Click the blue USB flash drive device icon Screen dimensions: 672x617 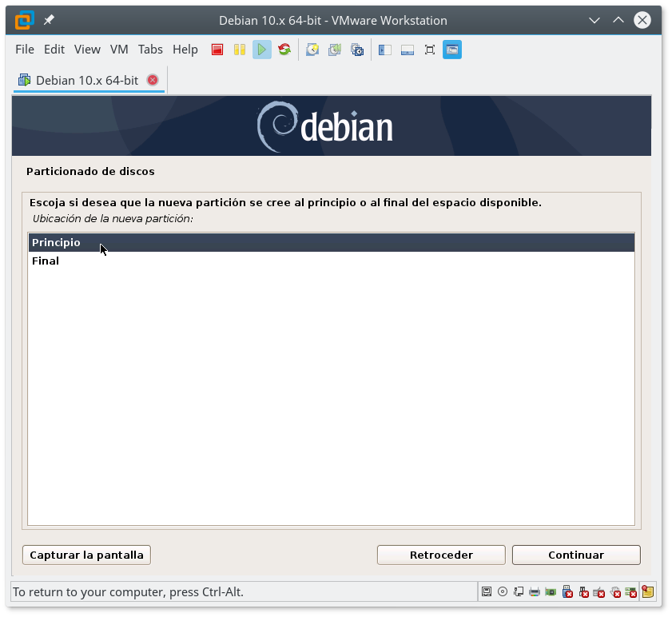point(567,591)
